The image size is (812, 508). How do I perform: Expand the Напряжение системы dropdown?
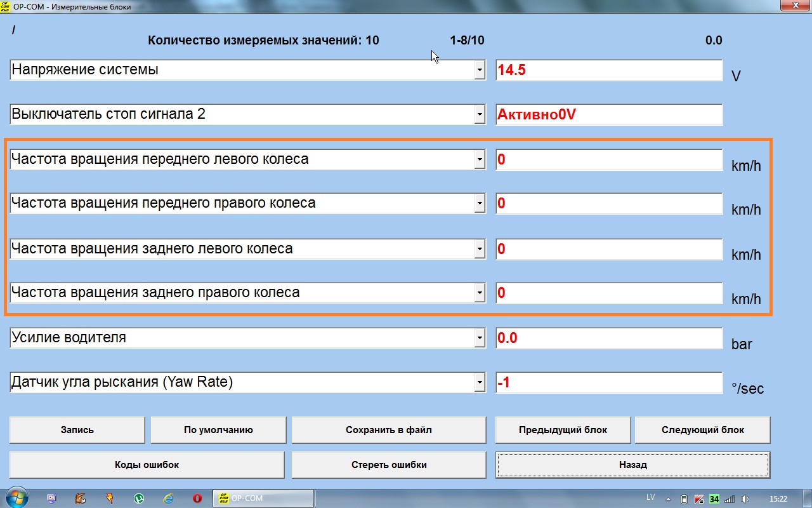480,71
